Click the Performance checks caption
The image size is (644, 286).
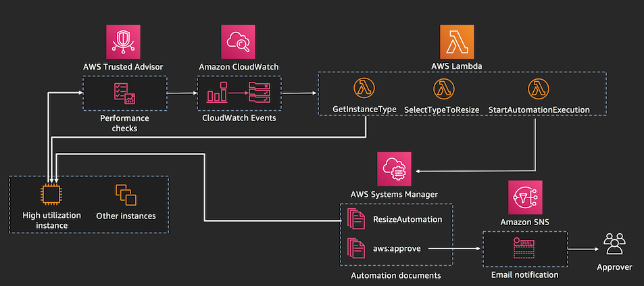pos(124,123)
